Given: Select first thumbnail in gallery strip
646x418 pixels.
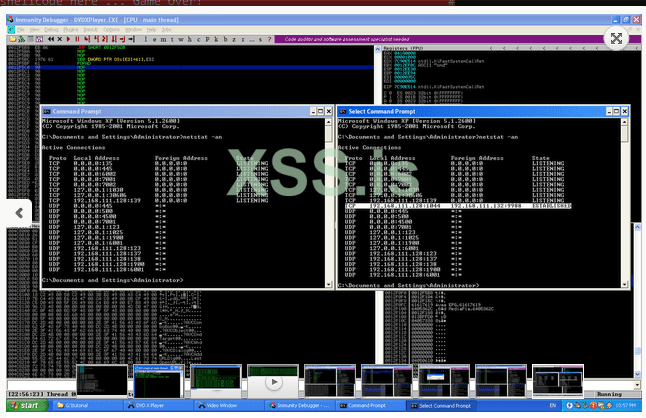Looking at the screenshot, I should click(102, 381).
